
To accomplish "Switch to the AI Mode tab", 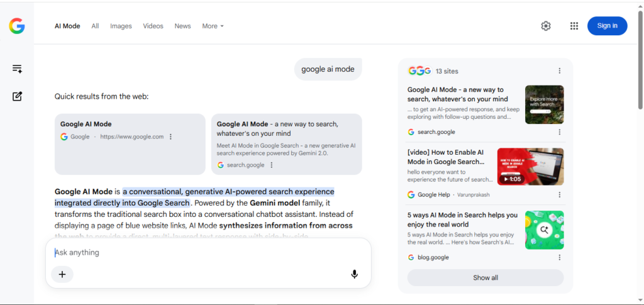I will point(67,26).
